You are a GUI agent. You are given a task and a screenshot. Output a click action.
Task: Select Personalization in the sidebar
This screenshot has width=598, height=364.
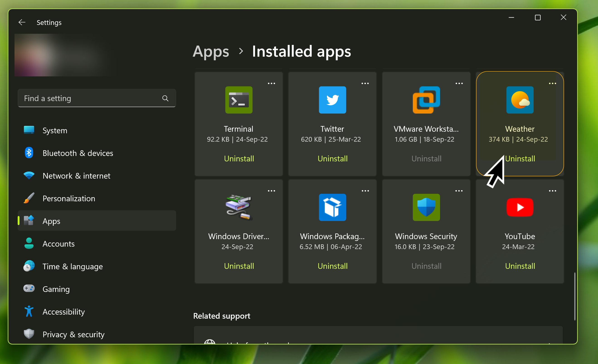tap(69, 199)
